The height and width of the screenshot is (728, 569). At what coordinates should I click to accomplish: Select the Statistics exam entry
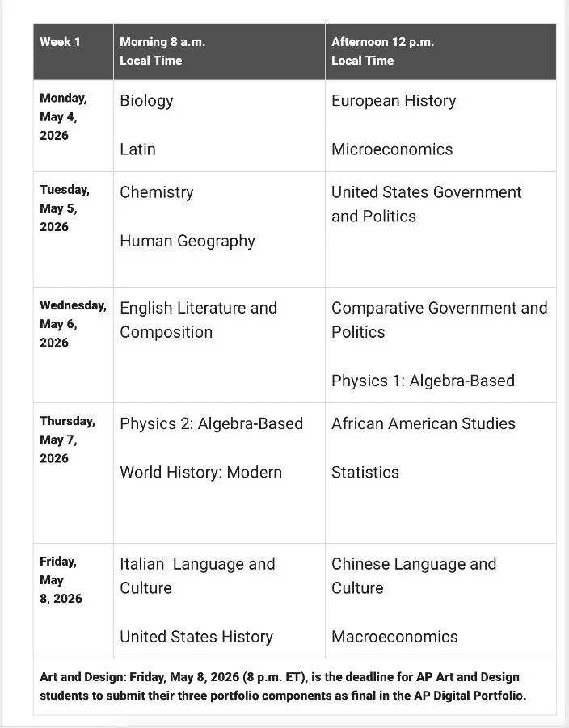tap(365, 472)
